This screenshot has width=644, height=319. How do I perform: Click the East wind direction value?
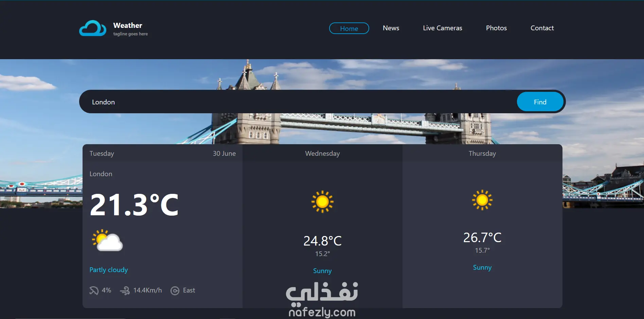(189, 290)
